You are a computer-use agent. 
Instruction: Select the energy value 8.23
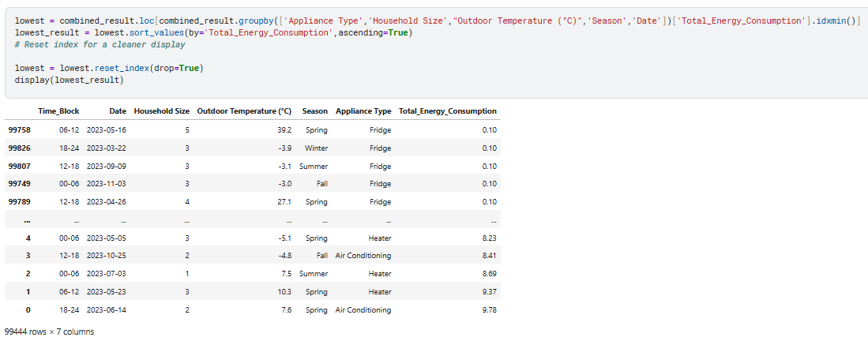tap(488, 238)
